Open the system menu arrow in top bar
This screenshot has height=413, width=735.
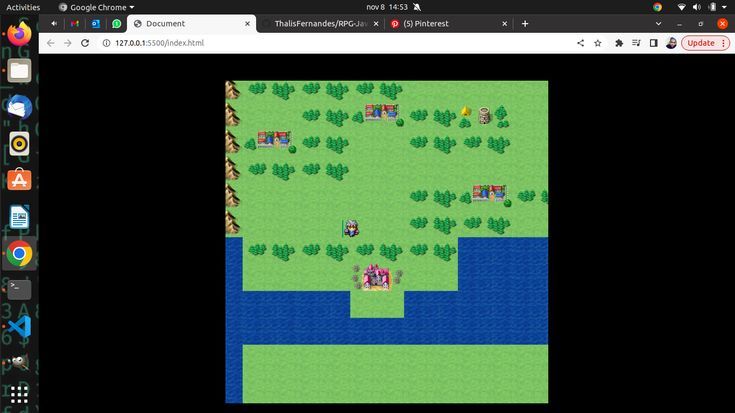pyautogui.click(x=724, y=7)
